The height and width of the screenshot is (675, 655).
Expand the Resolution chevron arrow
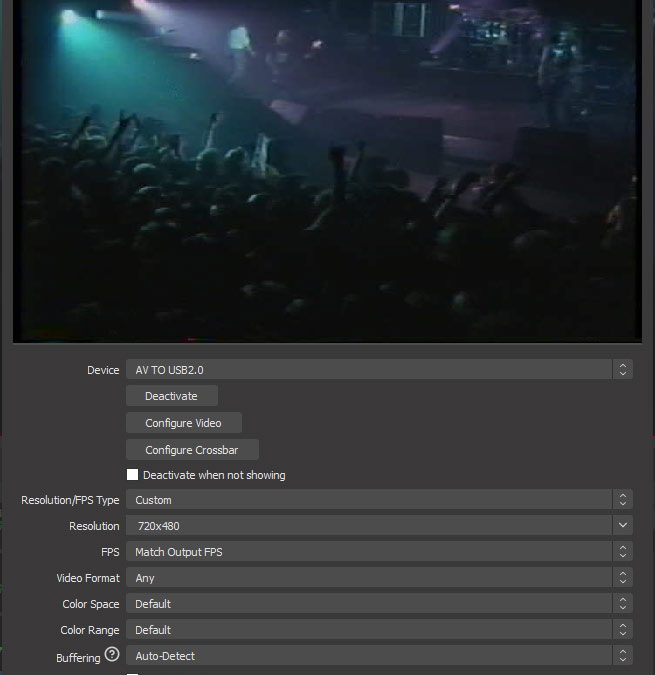623,526
